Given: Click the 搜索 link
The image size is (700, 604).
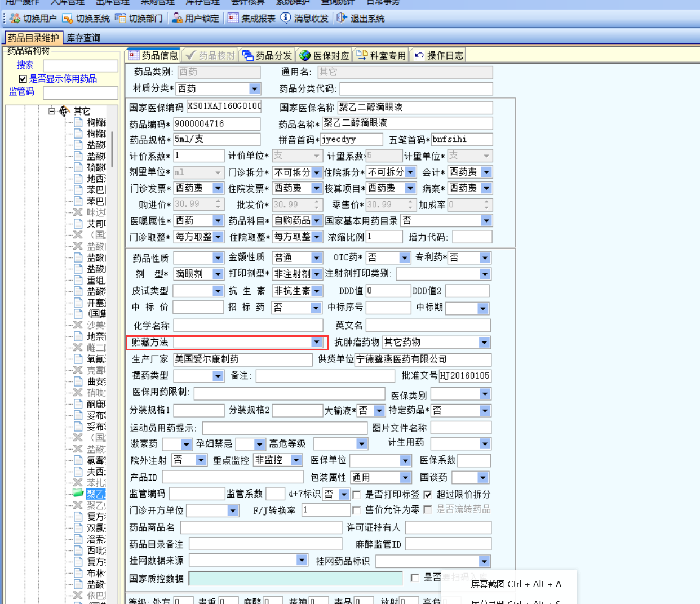Looking at the screenshot, I should pyautogui.click(x=25, y=65).
